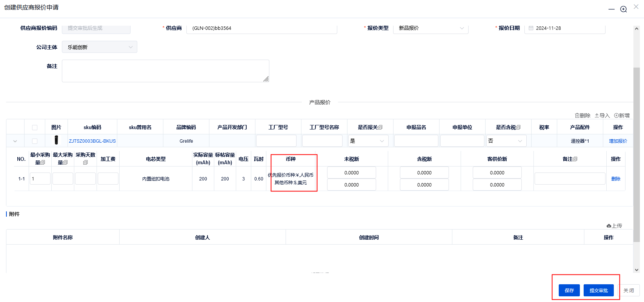This screenshot has width=644, height=302.
Task: Click batch-fill icon beside 是否含税 header
Action: (x=518, y=127)
